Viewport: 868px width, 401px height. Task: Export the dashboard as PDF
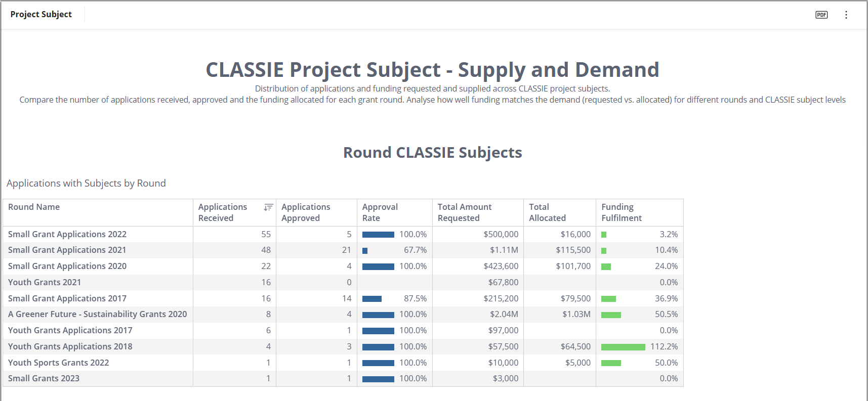[x=821, y=15]
